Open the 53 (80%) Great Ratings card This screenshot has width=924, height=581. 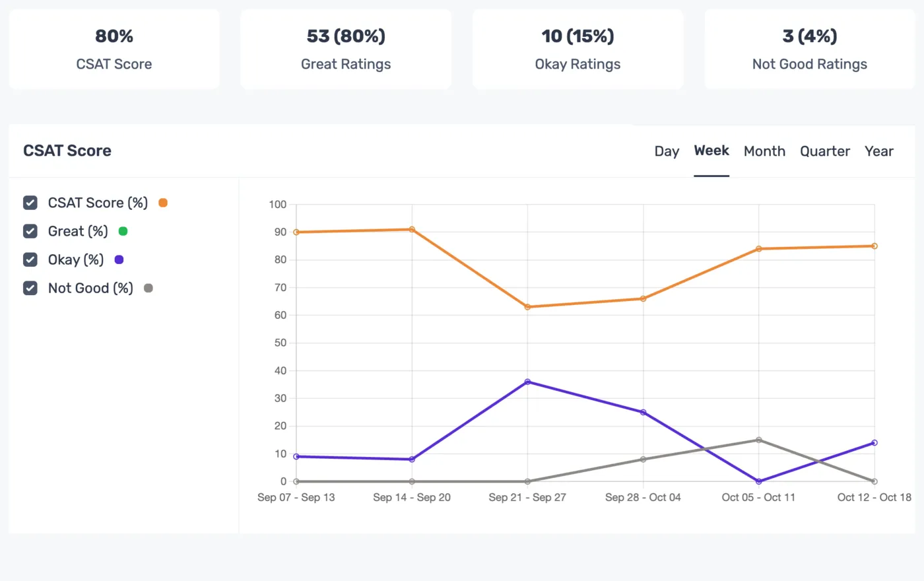[346, 49]
